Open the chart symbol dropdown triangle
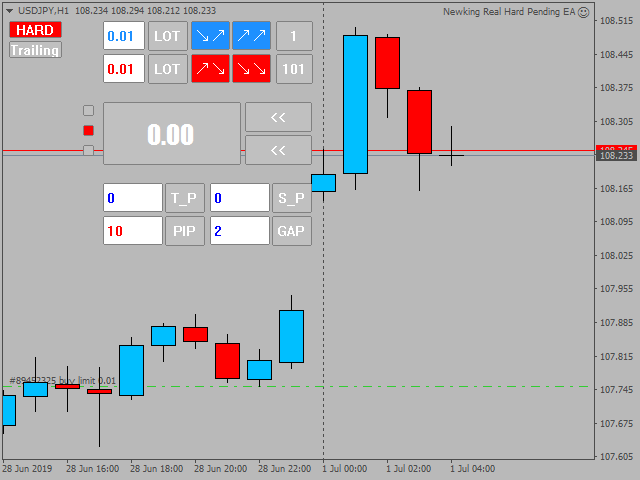Viewport: 640px width, 480px height. [9, 11]
